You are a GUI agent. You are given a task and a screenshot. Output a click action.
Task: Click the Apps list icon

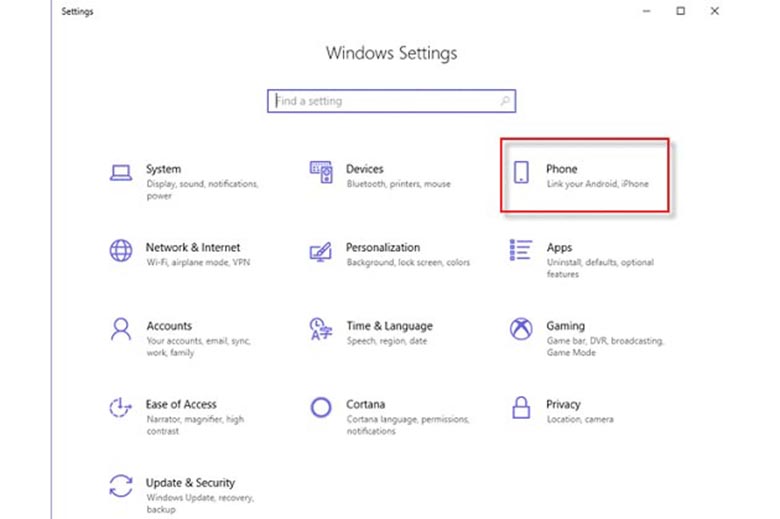521,250
